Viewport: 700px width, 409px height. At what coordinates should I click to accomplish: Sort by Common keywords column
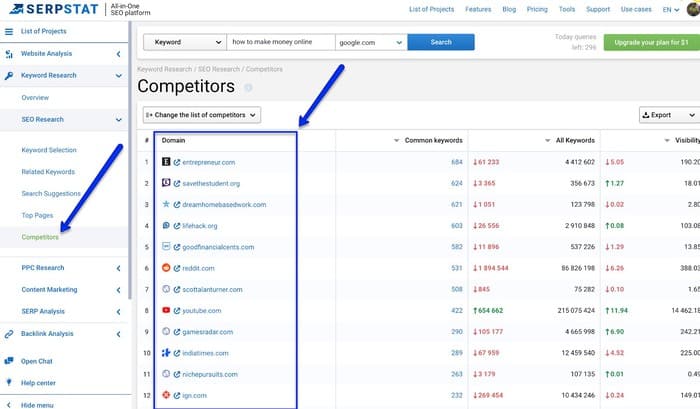click(x=429, y=141)
